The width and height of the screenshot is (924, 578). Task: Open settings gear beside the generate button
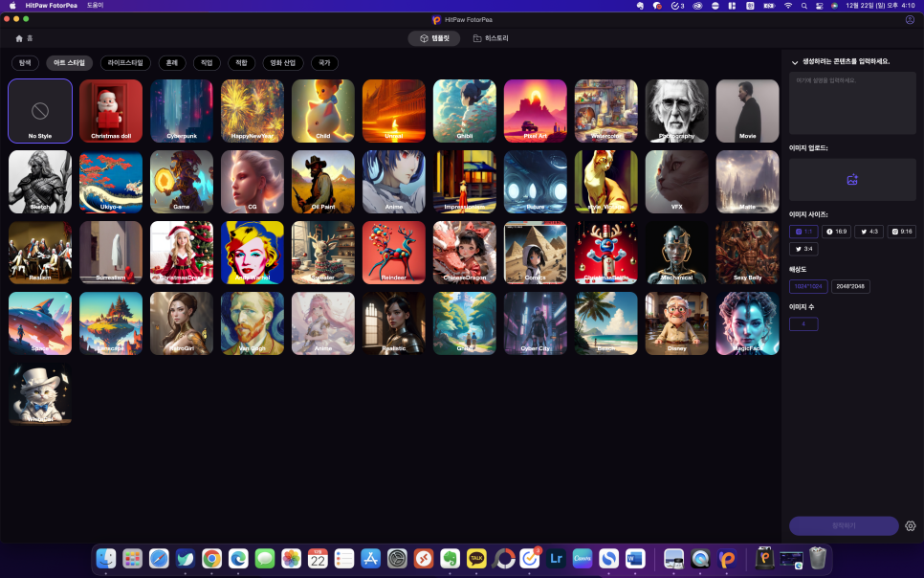[911, 525]
